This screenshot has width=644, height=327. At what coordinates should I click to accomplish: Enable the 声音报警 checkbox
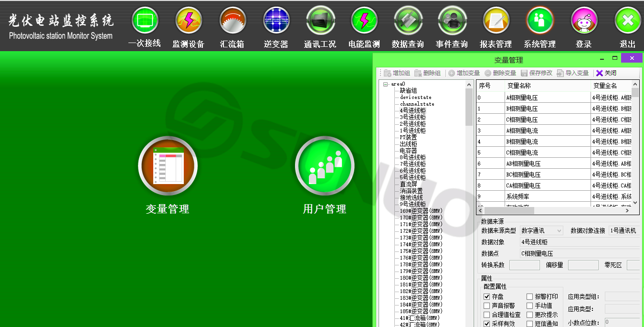point(487,306)
